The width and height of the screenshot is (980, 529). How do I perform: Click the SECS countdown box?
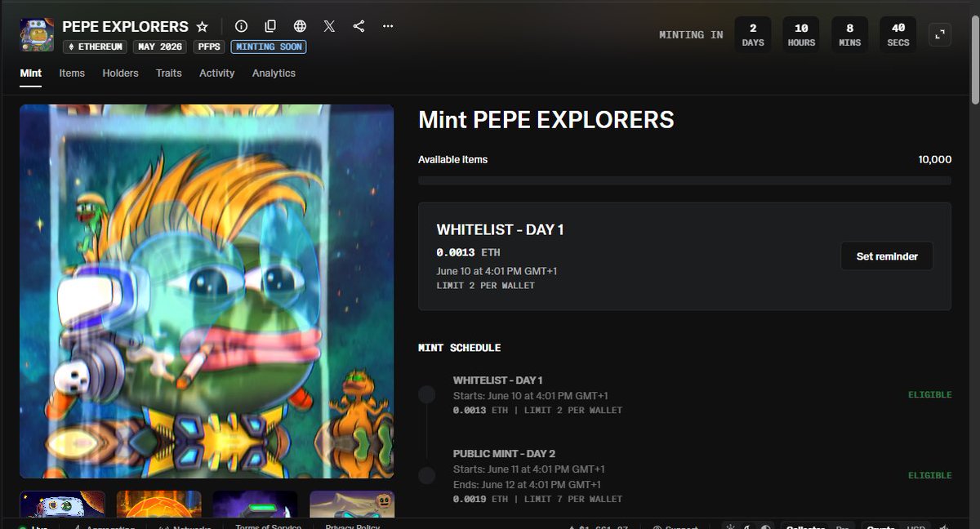(x=898, y=34)
